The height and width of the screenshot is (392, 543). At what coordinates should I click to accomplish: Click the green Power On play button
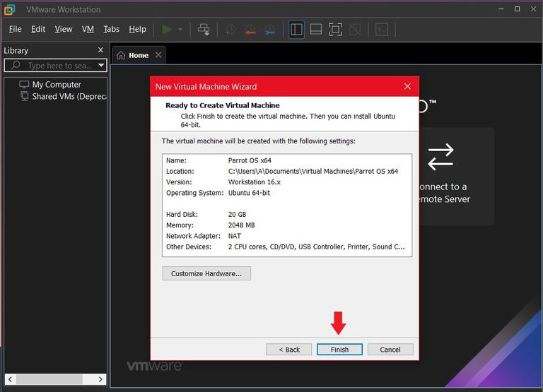(x=167, y=30)
